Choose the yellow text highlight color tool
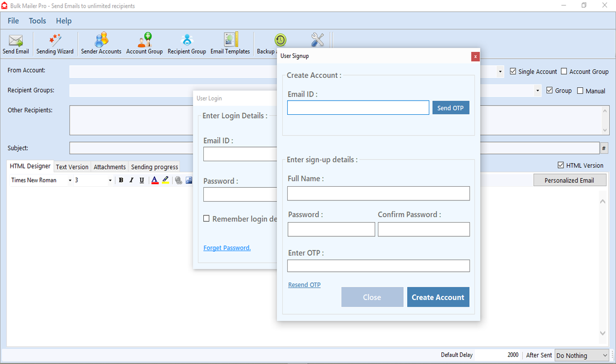Image resolution: width=616 pixels, height=364 pixels. [165, 180]
